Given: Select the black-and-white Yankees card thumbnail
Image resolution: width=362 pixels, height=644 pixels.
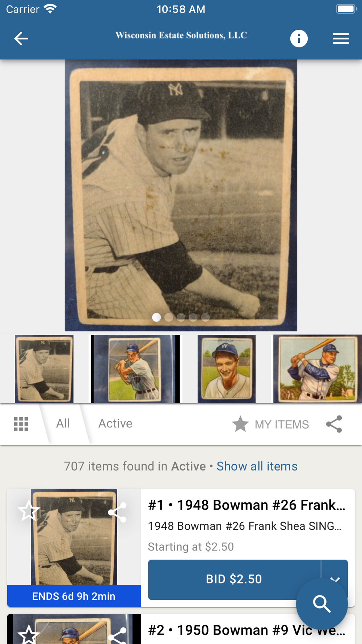Looking at the screenshot, I should click(x=44, y=369).
